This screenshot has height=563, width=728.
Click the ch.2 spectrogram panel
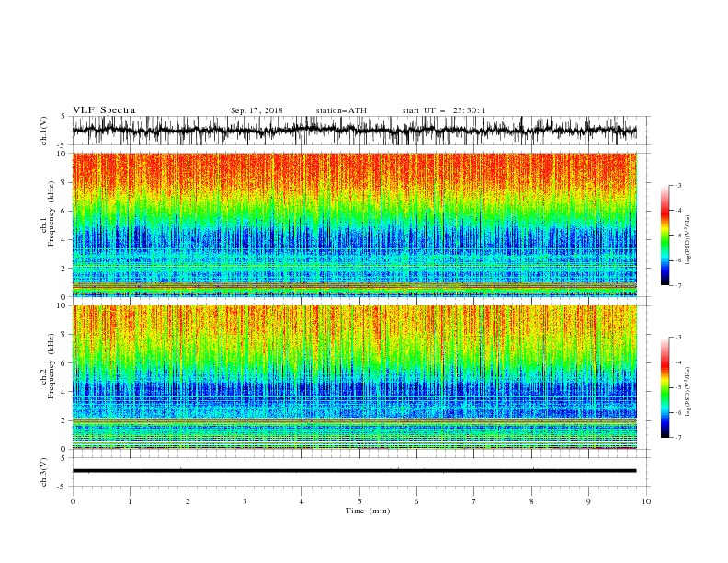coord(354,377)
